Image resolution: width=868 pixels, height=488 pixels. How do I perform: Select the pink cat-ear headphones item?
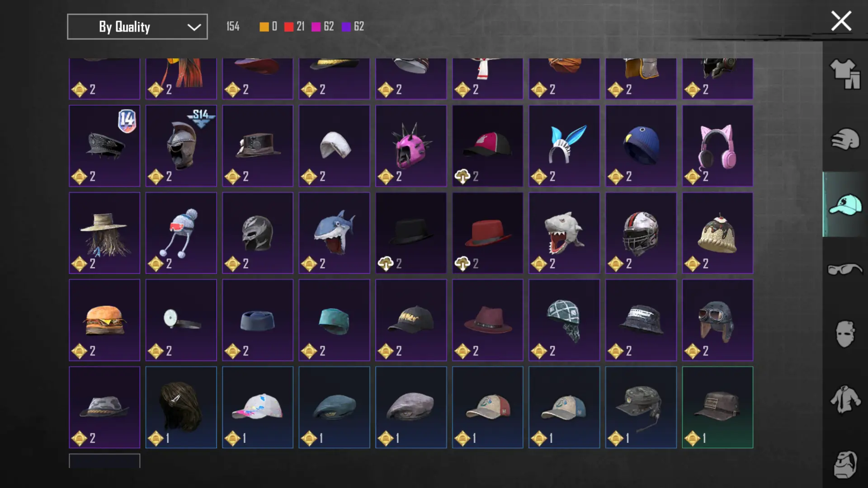[717, 146]
